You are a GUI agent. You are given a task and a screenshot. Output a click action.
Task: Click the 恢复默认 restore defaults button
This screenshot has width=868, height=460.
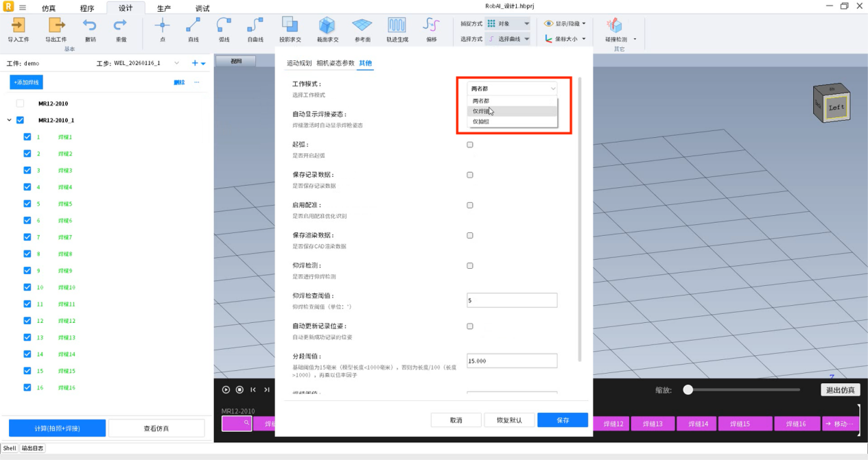point(509,420)
